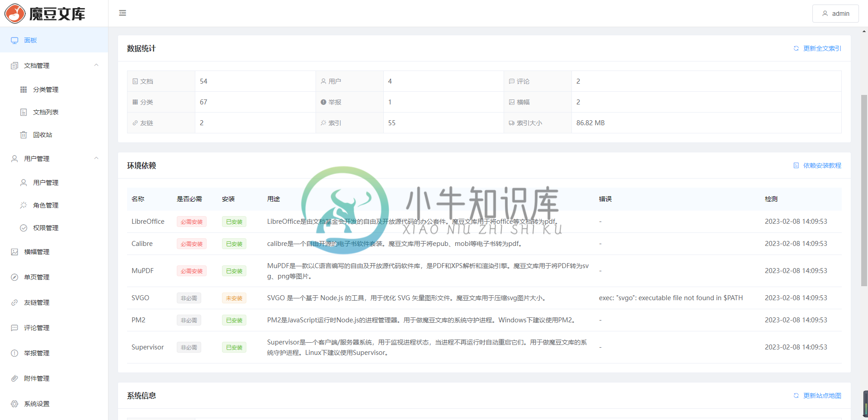Click 未安装 tag in SVGO row
The height and width of the screenshot is (420, 868).
click(x=234, y=298)
